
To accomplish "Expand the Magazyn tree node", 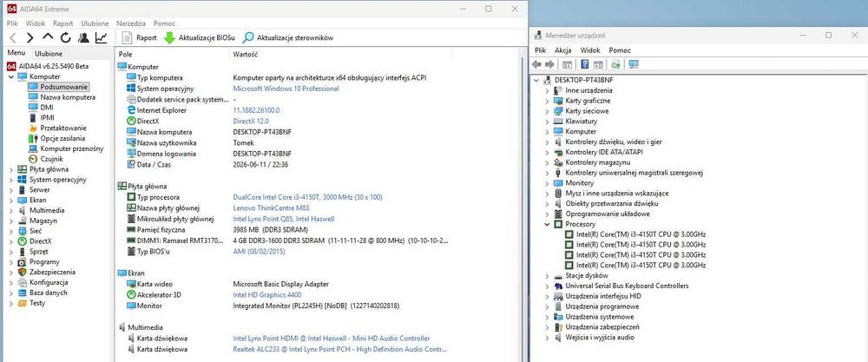I will (11, 220).
